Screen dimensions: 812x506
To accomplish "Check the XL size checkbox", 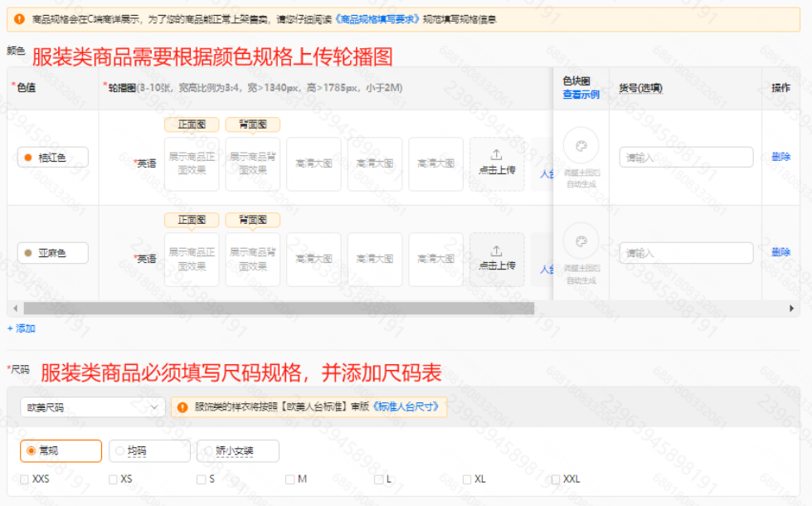I will coord(467,479).
